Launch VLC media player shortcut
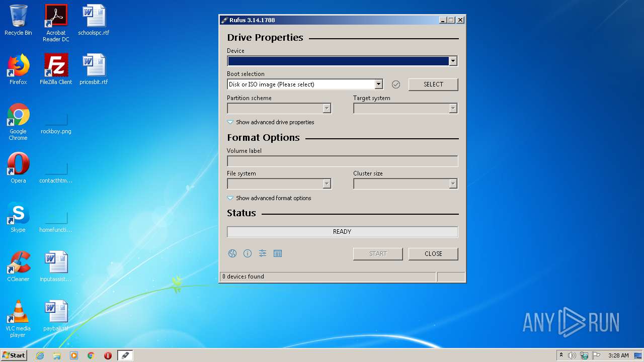Viewport: 644px width, 362px height. [x=18, y=319]
